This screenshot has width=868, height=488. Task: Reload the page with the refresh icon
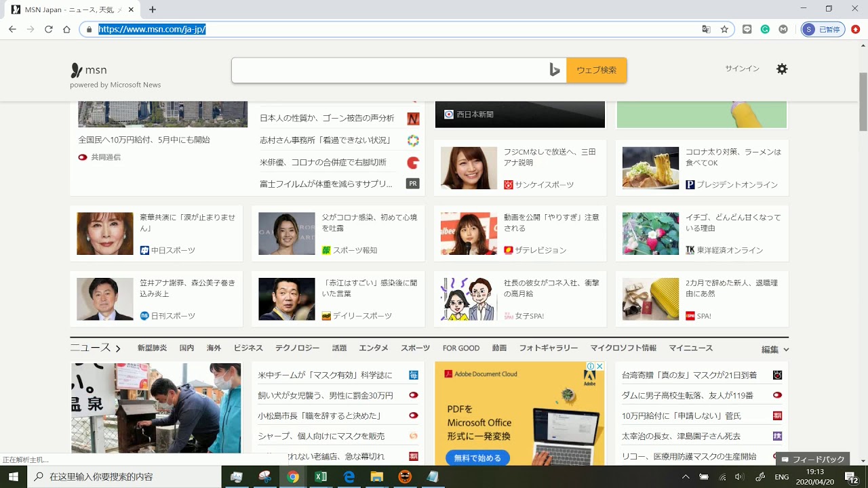click(x=49, y=29)
